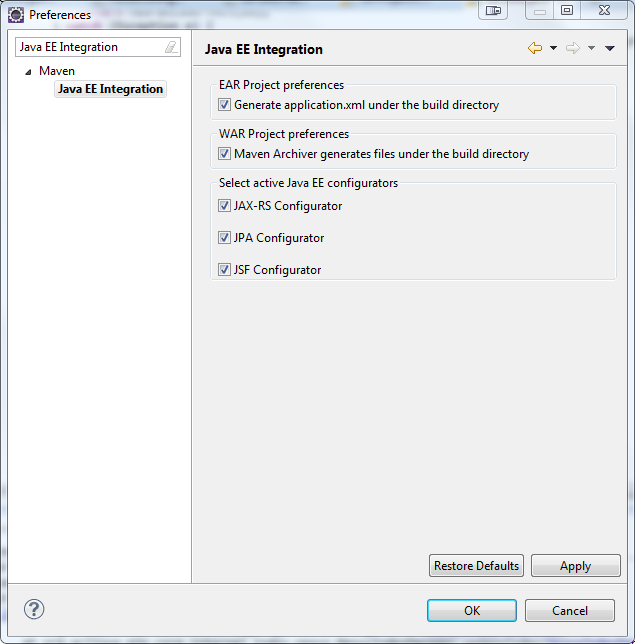Maximize the Preferences window
This screenshot has height=644, width=635.
pos(567,10)
